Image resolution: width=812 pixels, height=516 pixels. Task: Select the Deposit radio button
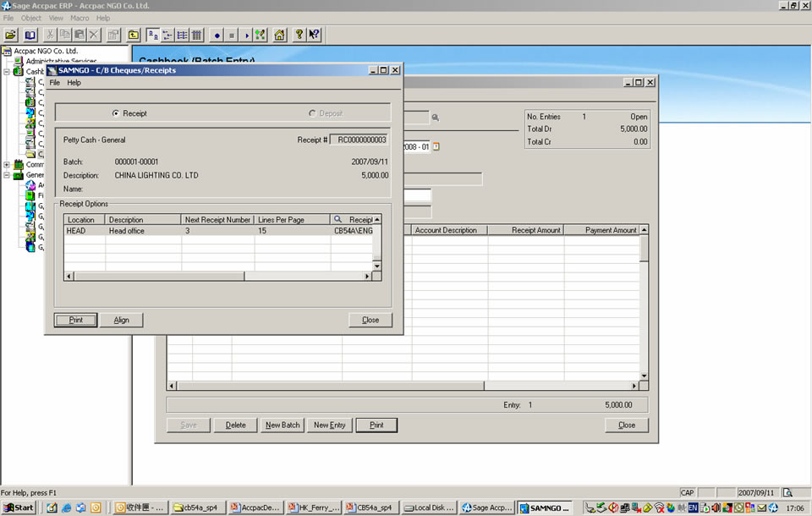pos(312,113)
